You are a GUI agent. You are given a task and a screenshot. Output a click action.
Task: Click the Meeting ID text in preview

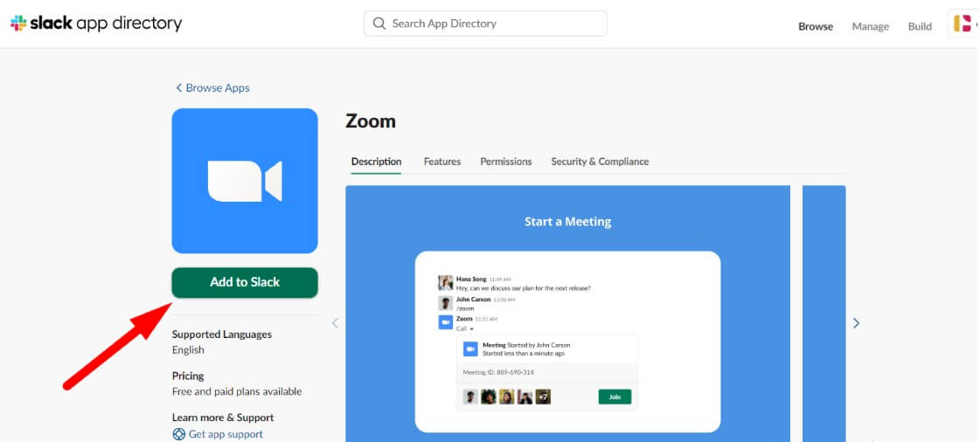pyautogui.click(x=498, y=373)
